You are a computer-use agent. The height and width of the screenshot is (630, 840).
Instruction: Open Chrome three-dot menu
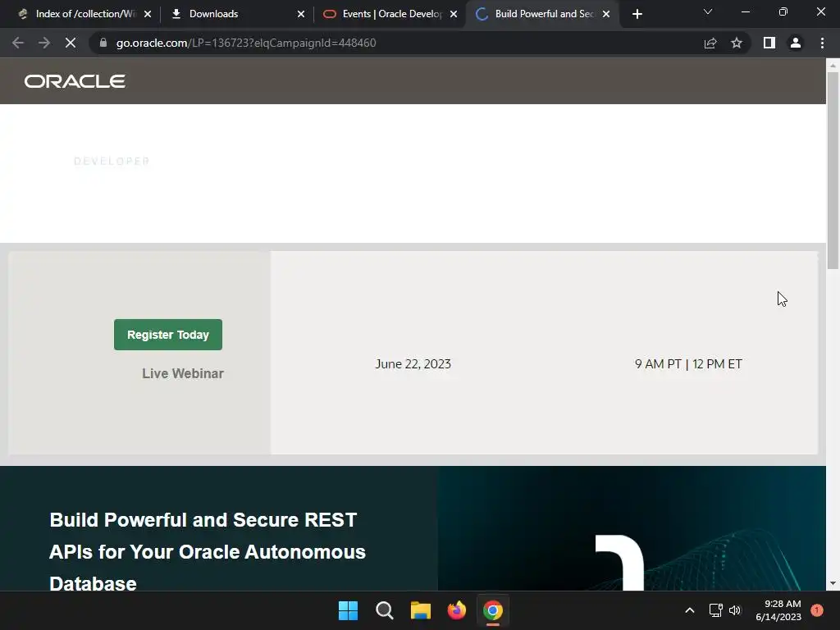(822, 43)
